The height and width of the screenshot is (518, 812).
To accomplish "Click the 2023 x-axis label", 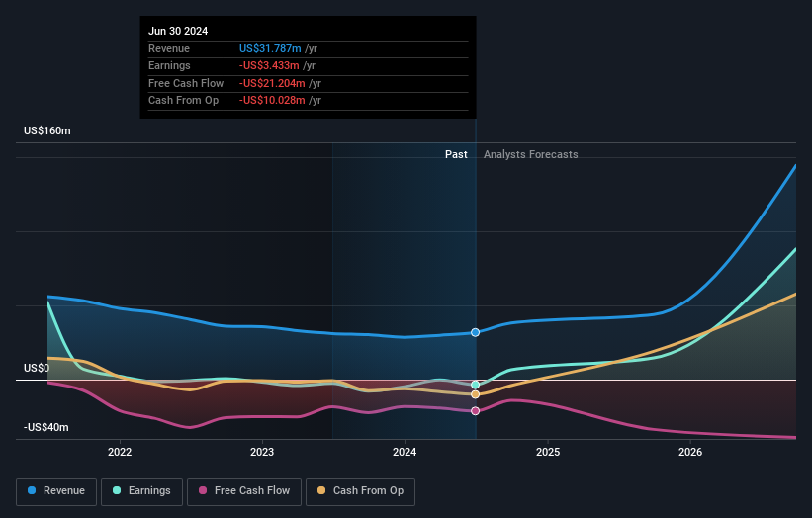I will (x=262, y=452).
